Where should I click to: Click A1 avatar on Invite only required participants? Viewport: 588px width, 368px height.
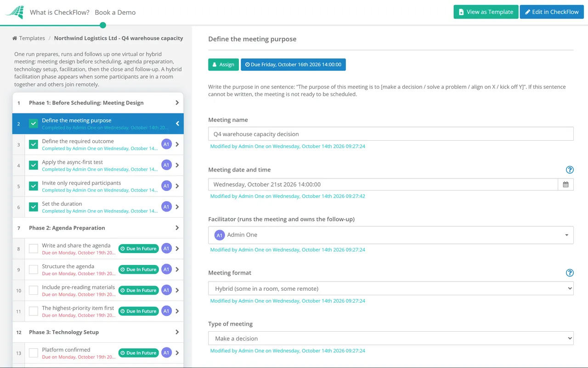166,186
